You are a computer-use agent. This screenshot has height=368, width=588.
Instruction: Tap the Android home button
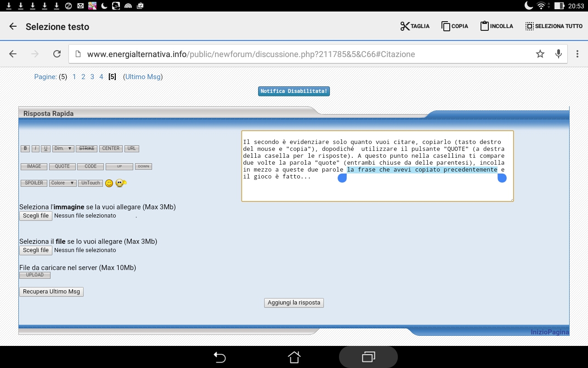(x=294, y=357)
